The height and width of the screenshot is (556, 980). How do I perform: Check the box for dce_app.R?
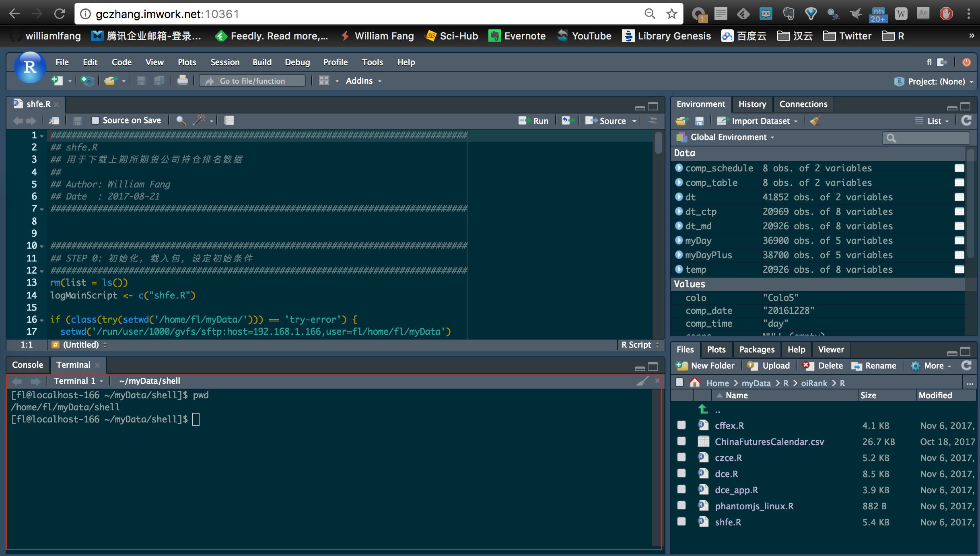pos(681,490)
